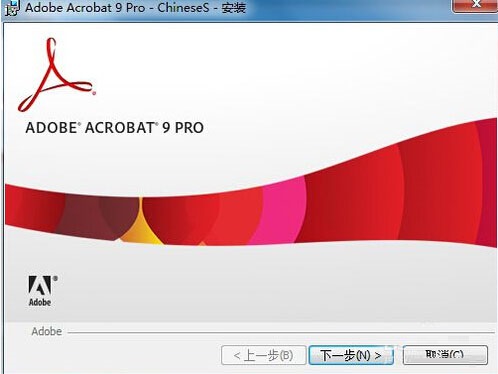Image resolution: width=498 pixels, height=374 pixels.
Task: Click the 下一步(N) next button
Action: click(351, 355)
